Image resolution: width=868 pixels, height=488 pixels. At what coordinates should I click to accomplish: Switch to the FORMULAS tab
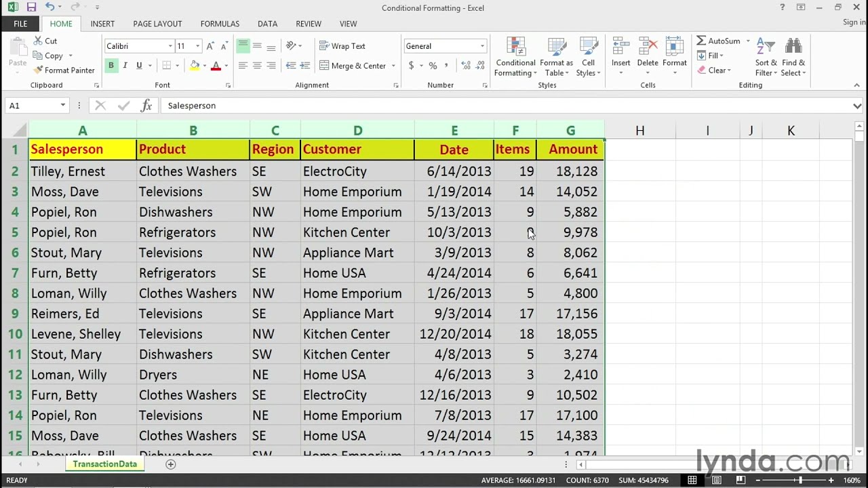click(x=220, y=24)
